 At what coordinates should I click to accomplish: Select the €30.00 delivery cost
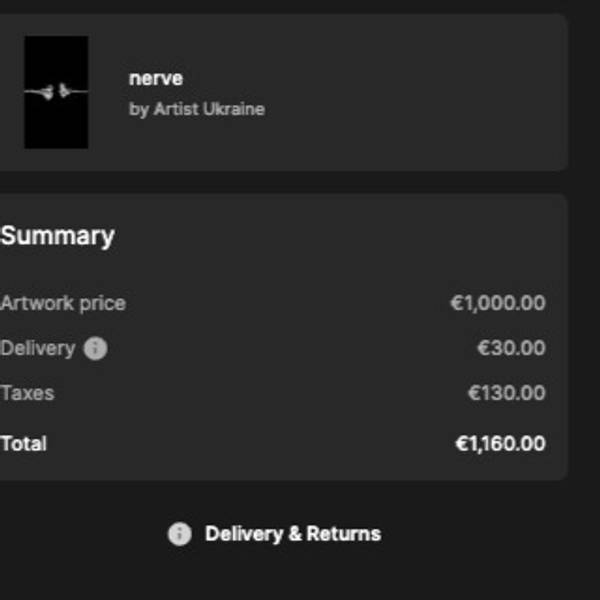tap(511, 348)
